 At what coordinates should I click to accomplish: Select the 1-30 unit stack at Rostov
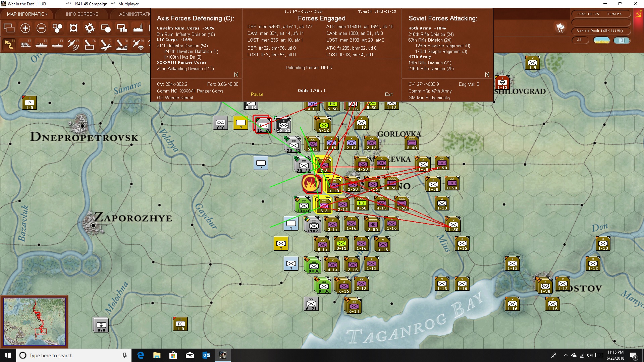pyautogui.click(x=545, y=285)
